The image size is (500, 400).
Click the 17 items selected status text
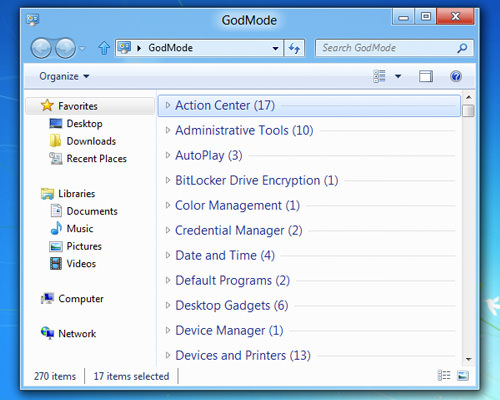[131, 376]
